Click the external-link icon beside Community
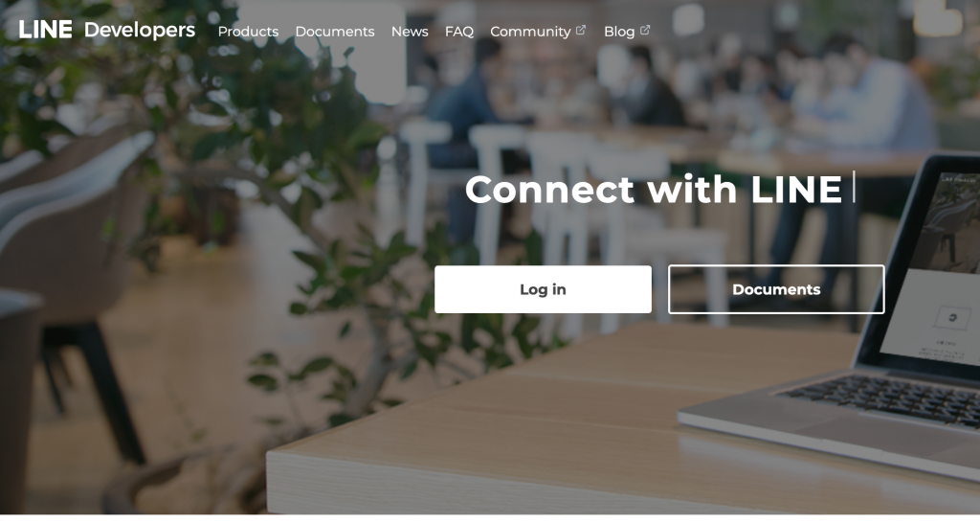This screenshot has height=523, width=980. (x=581, y=30)
